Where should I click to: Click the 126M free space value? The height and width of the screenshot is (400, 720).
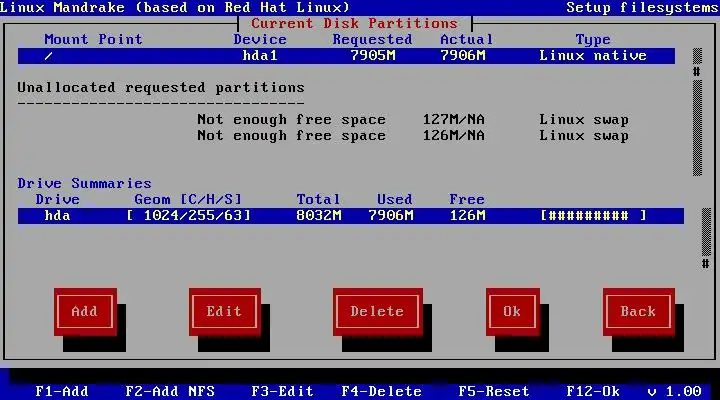coord(467,216)
